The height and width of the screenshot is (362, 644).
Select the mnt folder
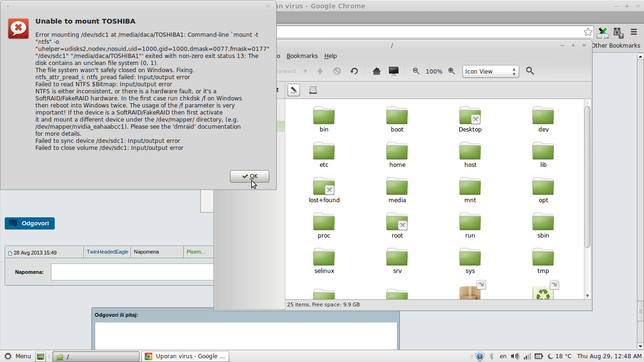[470, 190]
